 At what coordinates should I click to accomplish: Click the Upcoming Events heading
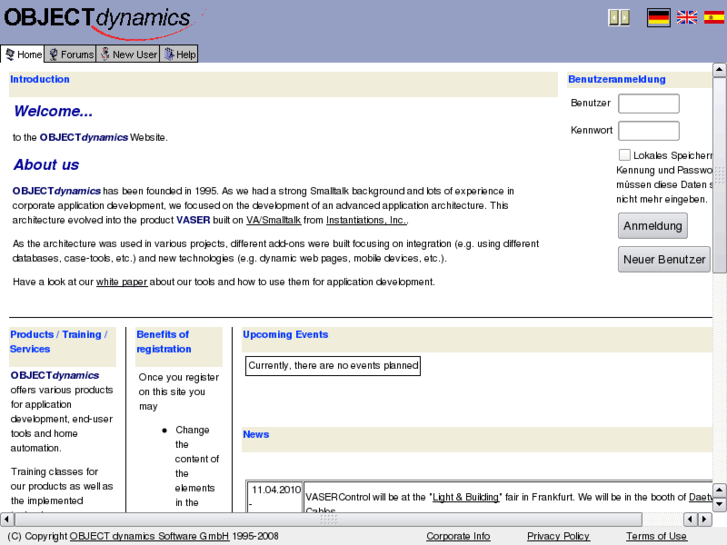(x=285, y=334)
